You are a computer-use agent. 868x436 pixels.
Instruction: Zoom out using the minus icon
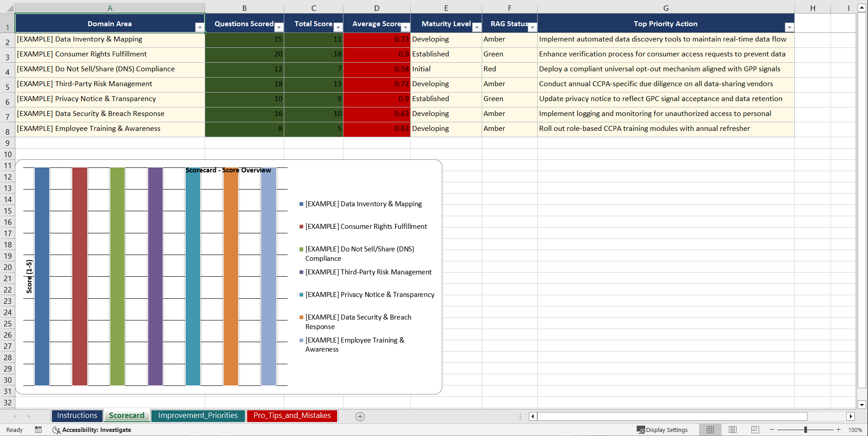click(x=772, y=430)
